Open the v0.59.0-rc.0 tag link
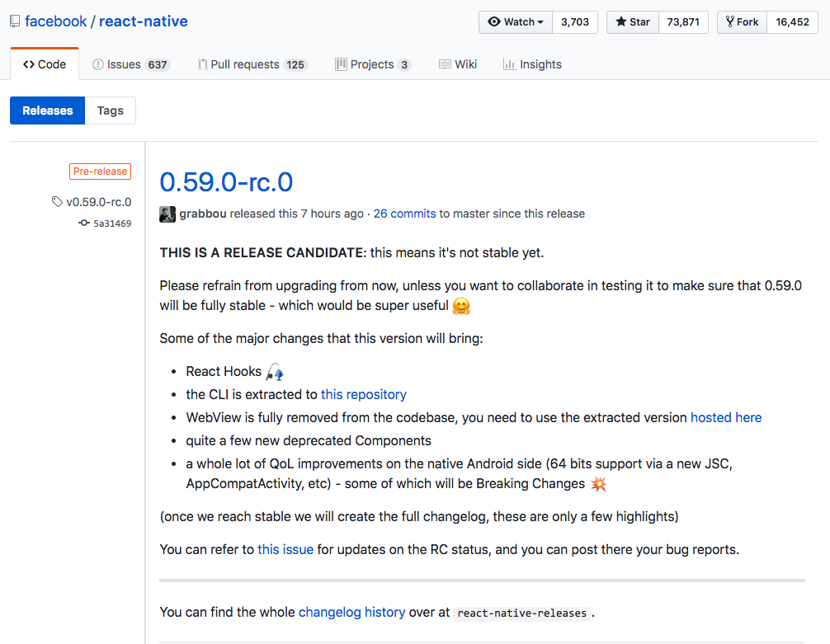Screen dimensions: 830x644 click(x=98, y=202)
